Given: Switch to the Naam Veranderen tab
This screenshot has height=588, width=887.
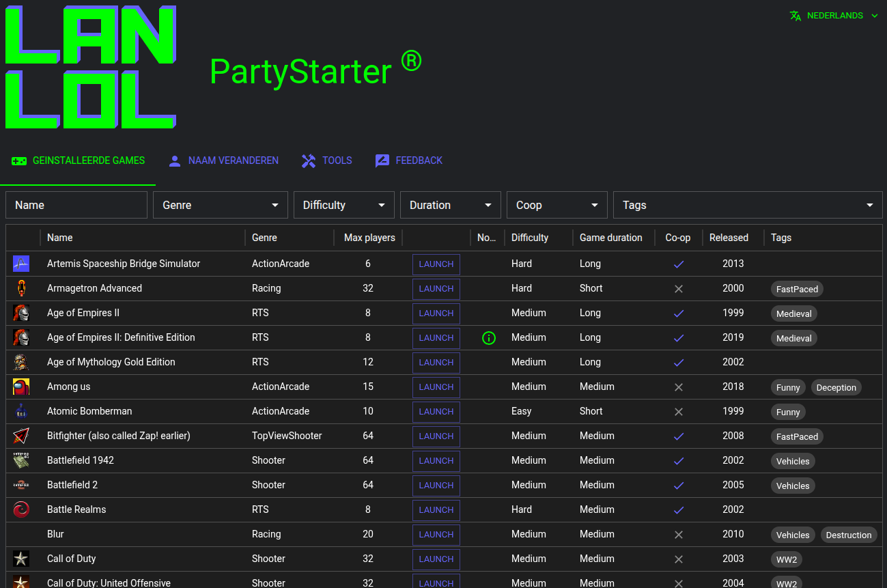Looking at the screenshot, I should tap(223, 160).
